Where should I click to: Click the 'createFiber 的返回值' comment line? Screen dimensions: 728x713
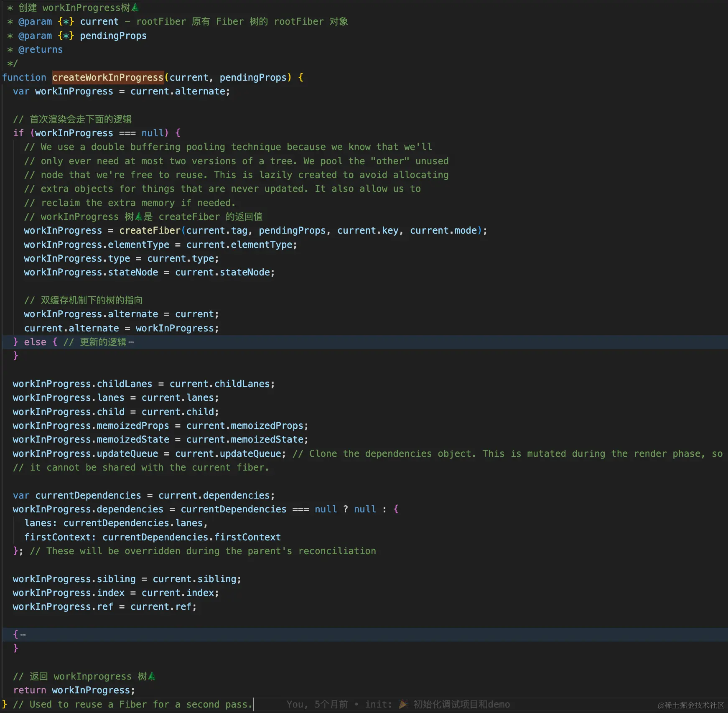[x=143, y=216]
